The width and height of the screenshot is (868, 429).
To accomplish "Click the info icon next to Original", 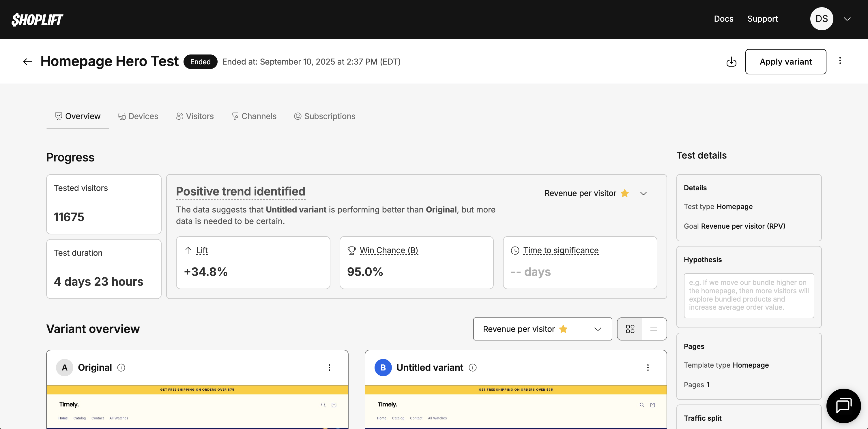I will click(121, 367).
